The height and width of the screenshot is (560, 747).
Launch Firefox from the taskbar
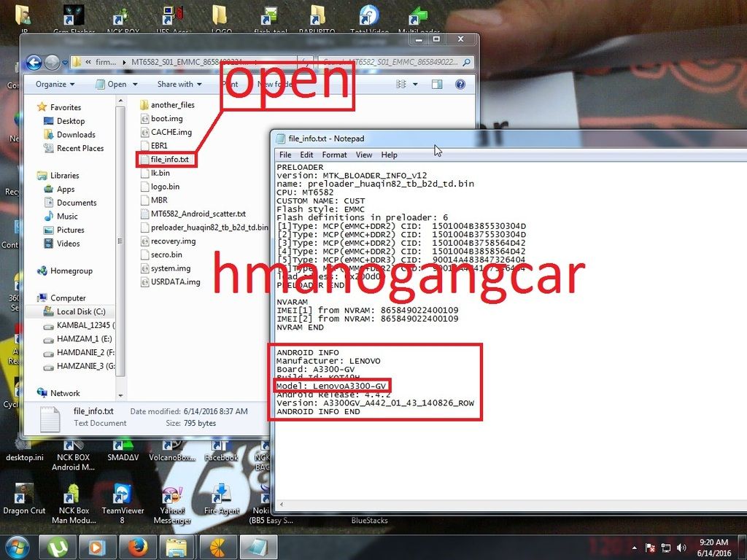click(136, 547)
